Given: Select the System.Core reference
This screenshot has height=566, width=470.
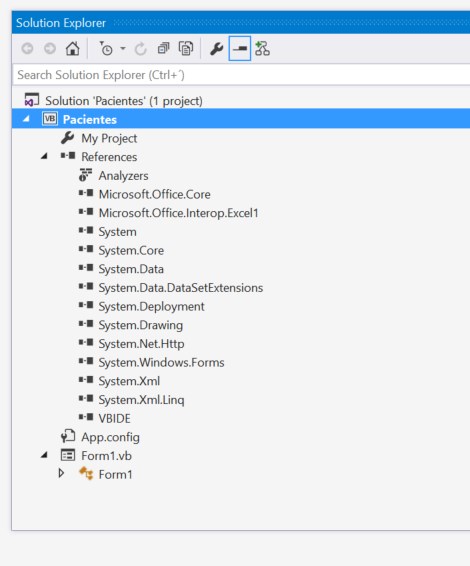Looking at the screenshot, I should (x=131, y=251).
